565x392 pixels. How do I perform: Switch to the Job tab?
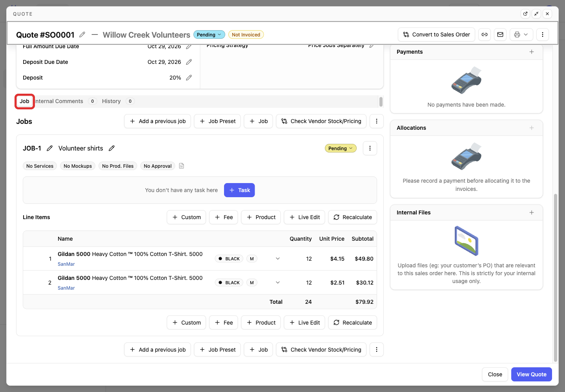(x=25, y=101)
